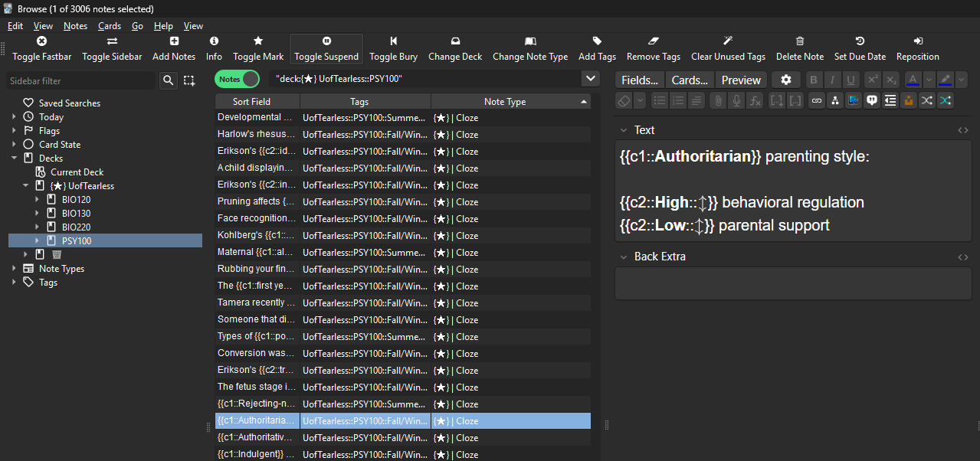Screen dimensions: 980x461
Task: Apply the highlight color marker swatch
Action: (946, 80)
